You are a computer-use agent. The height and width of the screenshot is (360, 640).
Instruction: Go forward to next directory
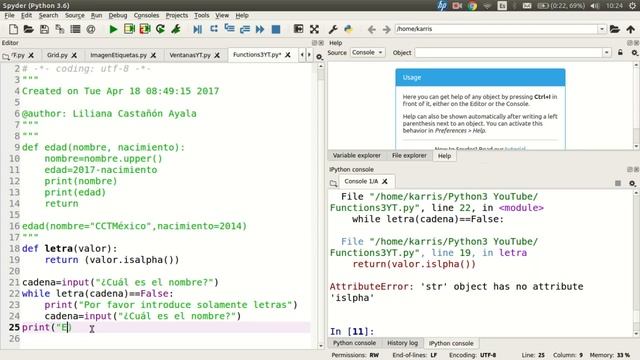(387, 29)
